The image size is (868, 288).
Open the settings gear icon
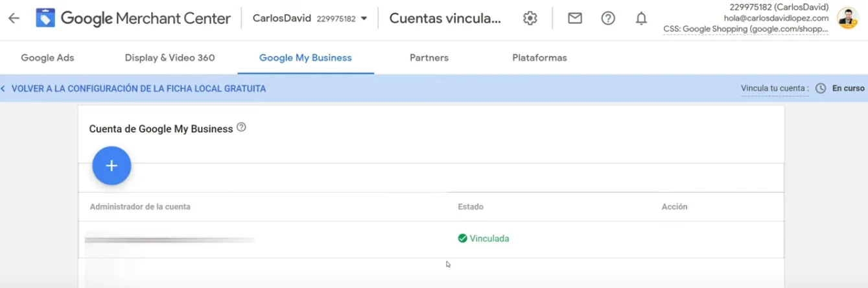point(530,18)
